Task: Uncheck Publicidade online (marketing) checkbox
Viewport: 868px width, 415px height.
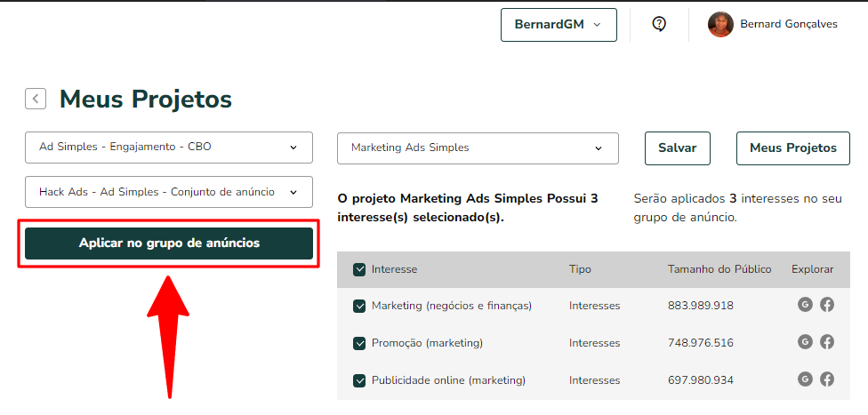Action: (359, 380)
